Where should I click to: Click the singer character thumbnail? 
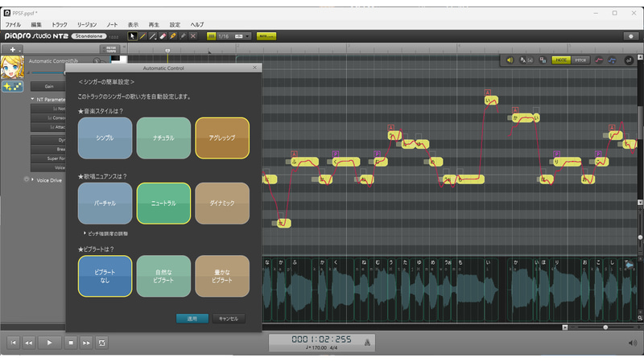[x=12, y=67]
